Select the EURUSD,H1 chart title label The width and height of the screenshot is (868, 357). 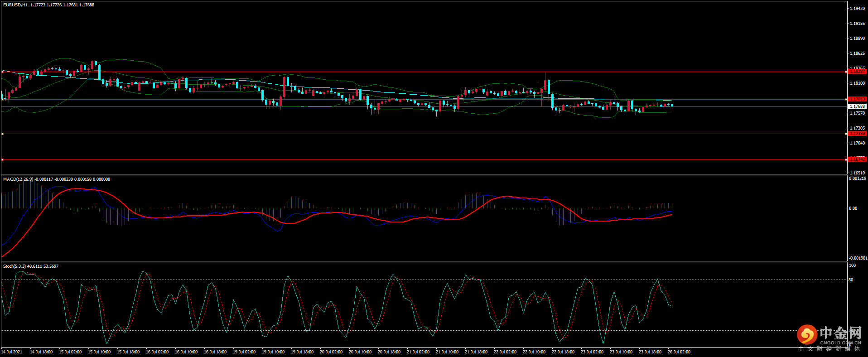15,5
